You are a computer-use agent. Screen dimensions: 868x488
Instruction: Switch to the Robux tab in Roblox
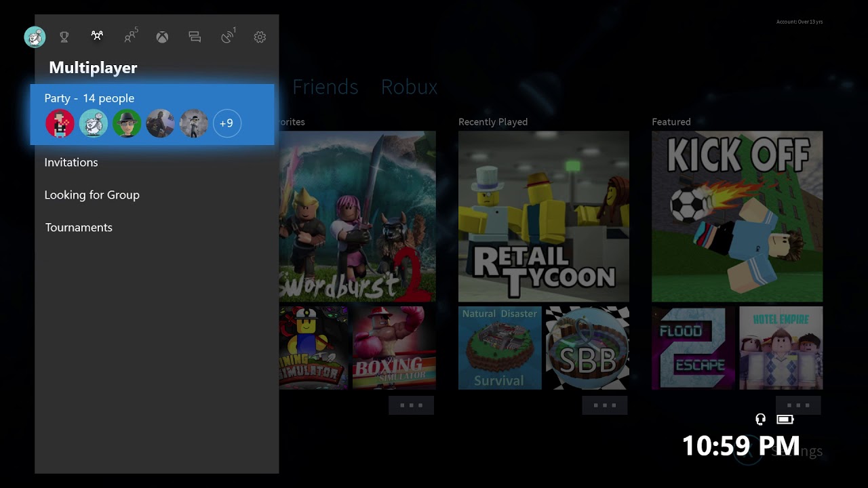409,87
